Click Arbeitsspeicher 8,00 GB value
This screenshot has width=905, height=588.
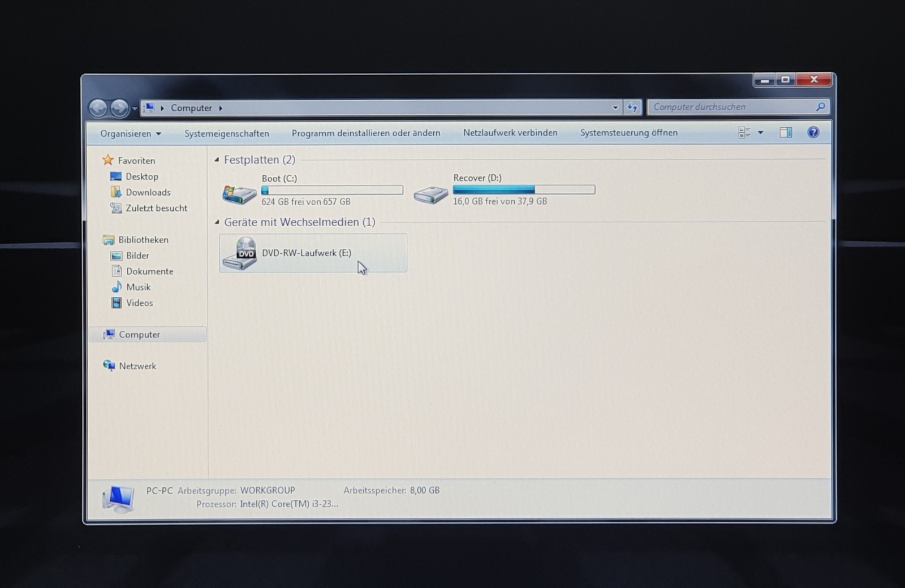(x=425, y=491)
